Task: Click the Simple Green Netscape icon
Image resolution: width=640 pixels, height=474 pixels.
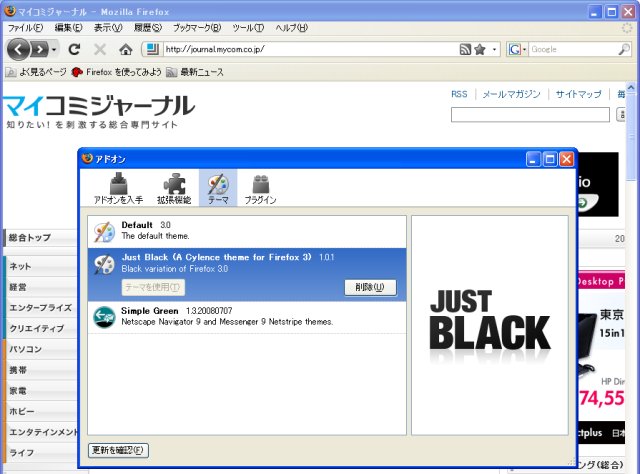Action: coord(104,317)
